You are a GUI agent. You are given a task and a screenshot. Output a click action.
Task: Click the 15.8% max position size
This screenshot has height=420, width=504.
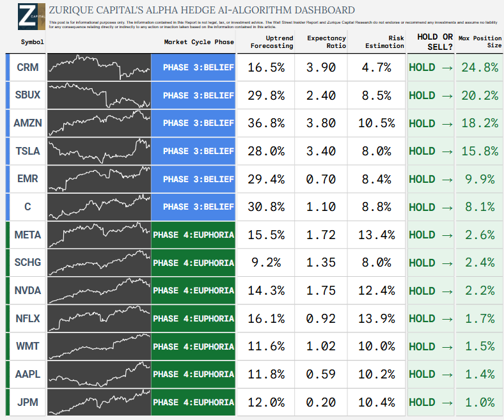[480, 151]
